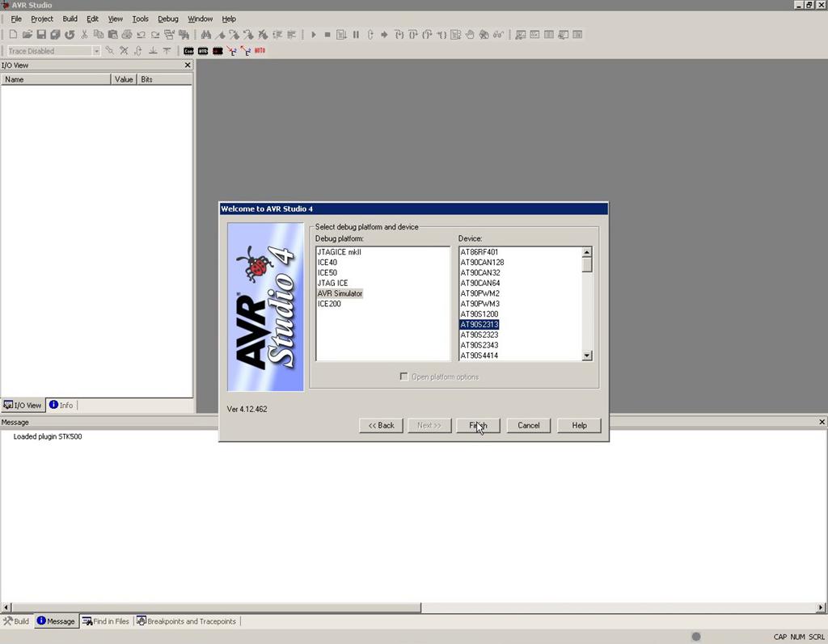Open the Help menu in the menu bar
This screenshot has width=828, height=644.
(x=229, y=19)
